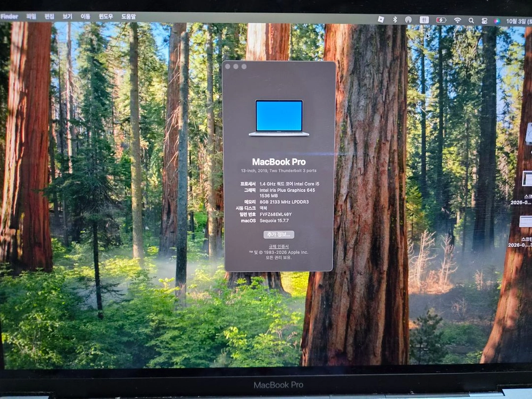Open the 보기 (View) menu
Image resolution: width=532 pixels, height=399 pixels.
[67, 16]
